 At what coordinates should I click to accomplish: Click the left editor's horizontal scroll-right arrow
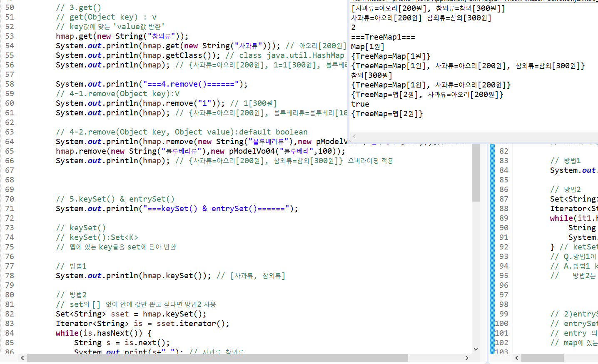(x=467, y=358)
